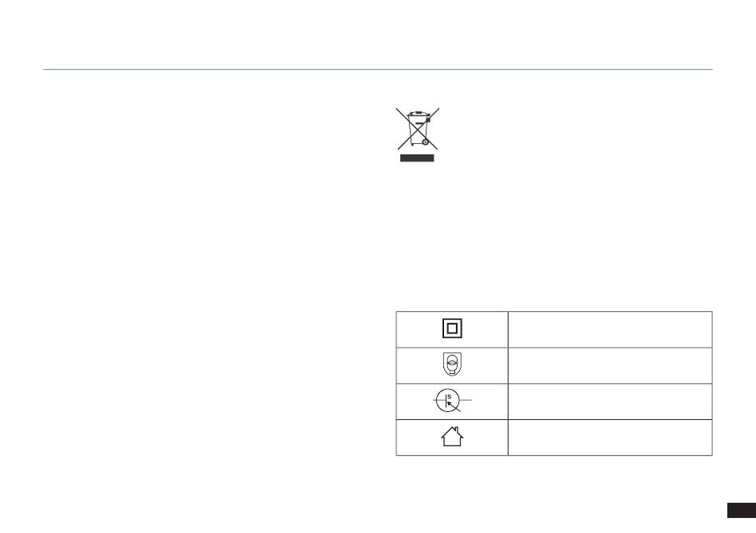The height and width of the screenshot is (533, 756).
Task: Click the wheel of the crossed-out bin
Action: (426, 142)
